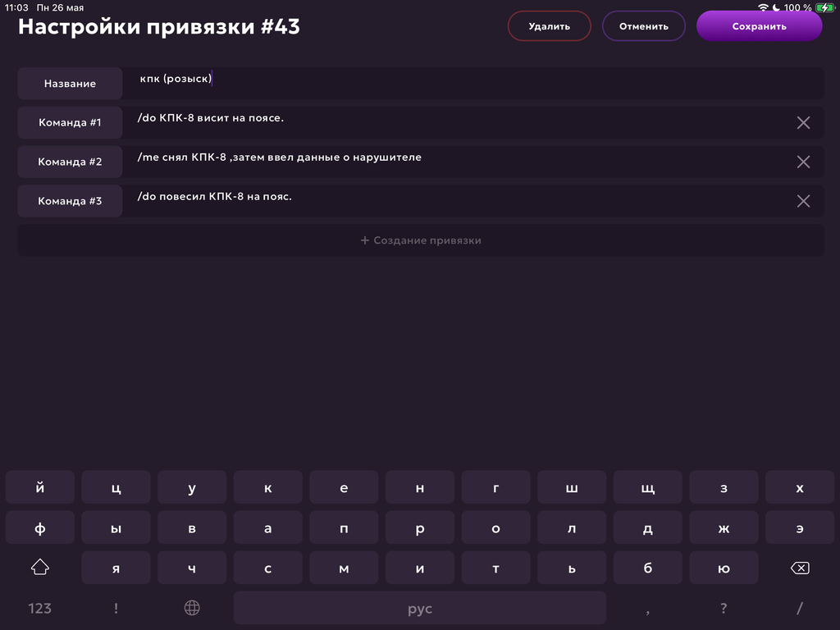Tap the ы key
840x630 pixels.
[116, 528]
